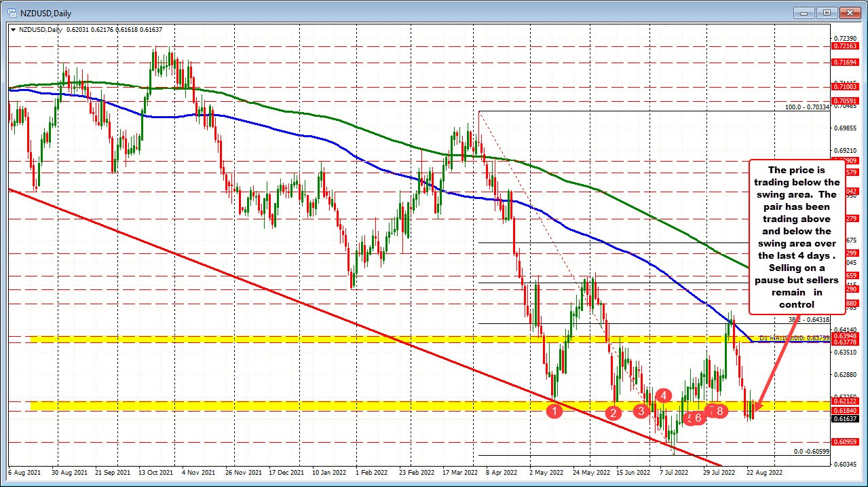
Task: Click the 0.69210 price scale value
Action: 847,151
